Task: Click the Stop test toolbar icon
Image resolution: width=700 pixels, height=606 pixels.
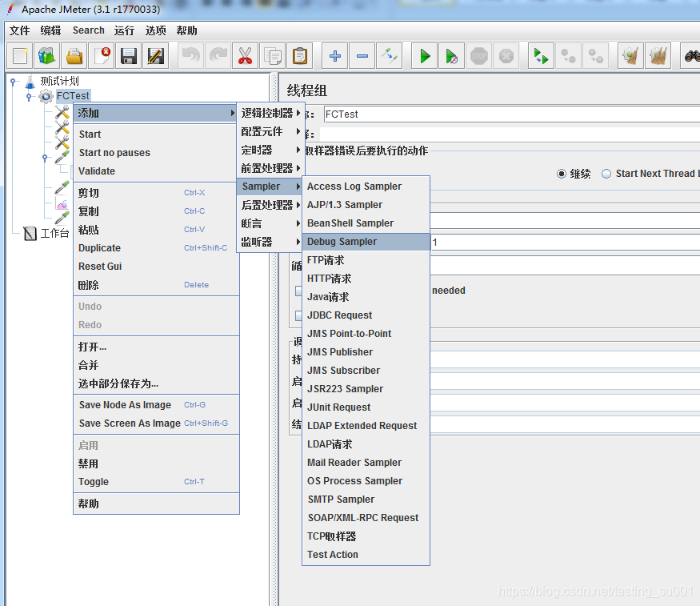Action: click(479, 56)
